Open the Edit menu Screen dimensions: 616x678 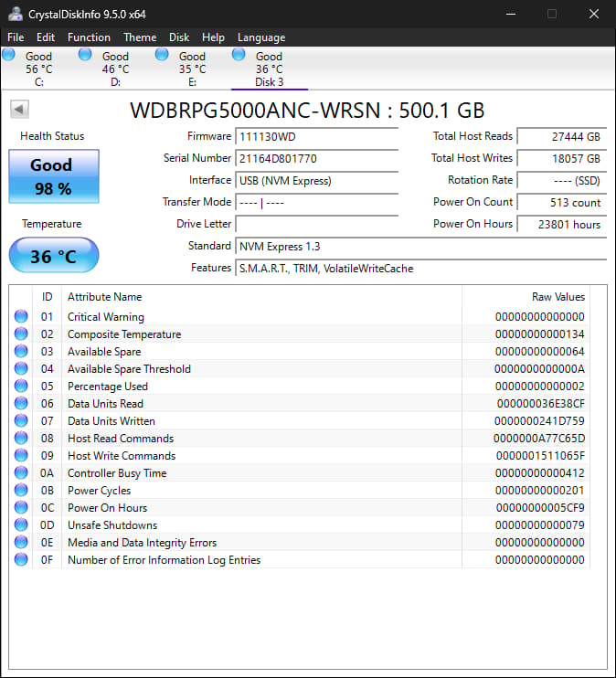[46, 37]
